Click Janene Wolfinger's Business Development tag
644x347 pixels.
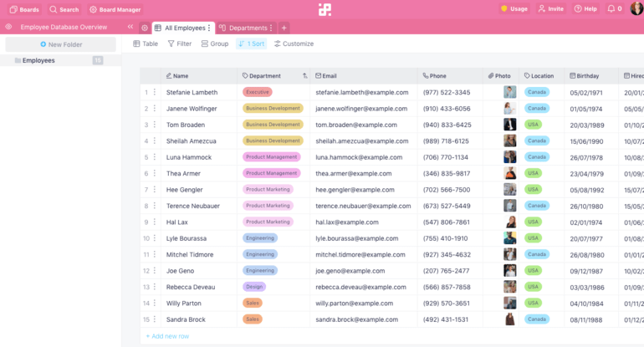pos(273,109)
